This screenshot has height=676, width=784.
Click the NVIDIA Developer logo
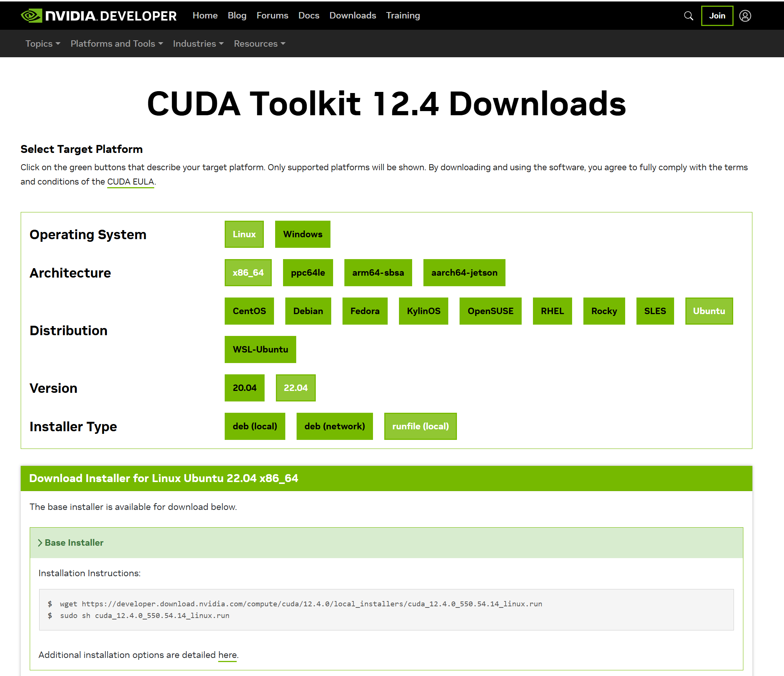coord(98,15)
